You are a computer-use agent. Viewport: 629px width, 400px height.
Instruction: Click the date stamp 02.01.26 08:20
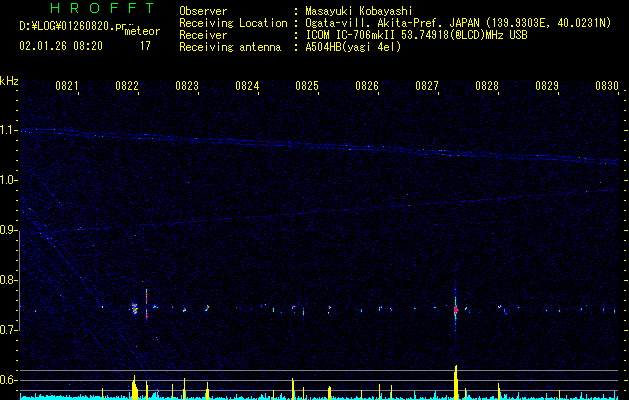(x=61, y=46)
